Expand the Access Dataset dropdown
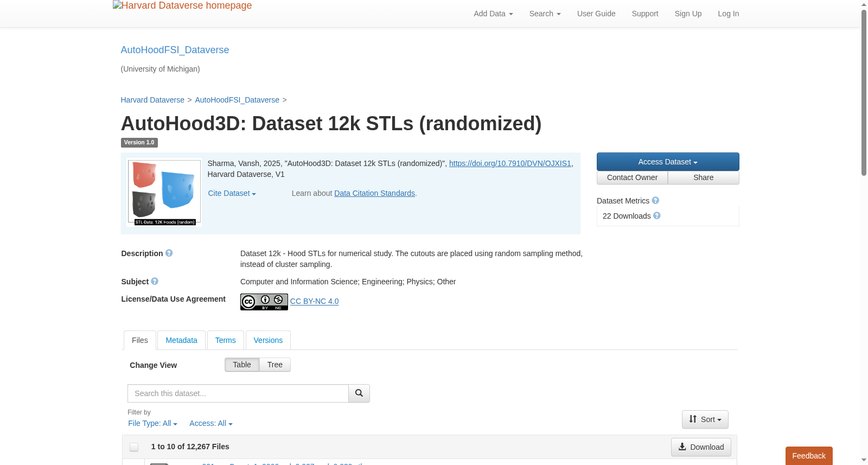 click(x=668, y=162)
